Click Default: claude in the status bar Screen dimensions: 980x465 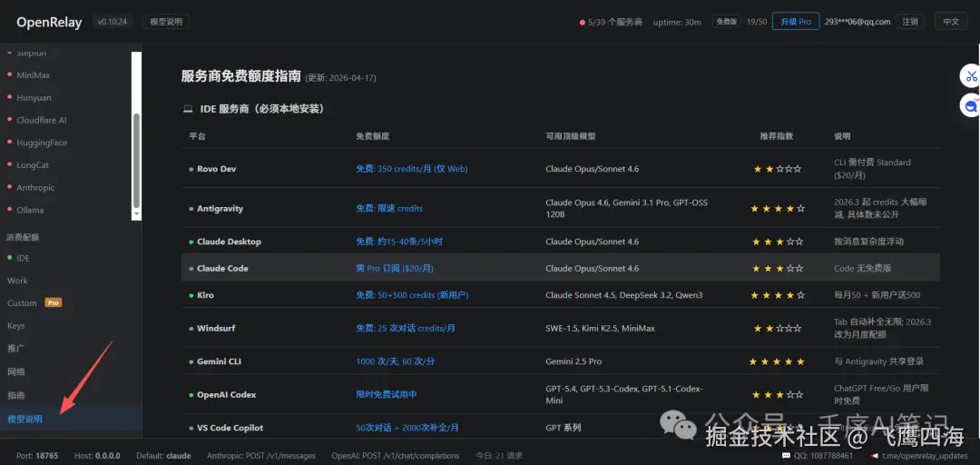pos(163,456)
